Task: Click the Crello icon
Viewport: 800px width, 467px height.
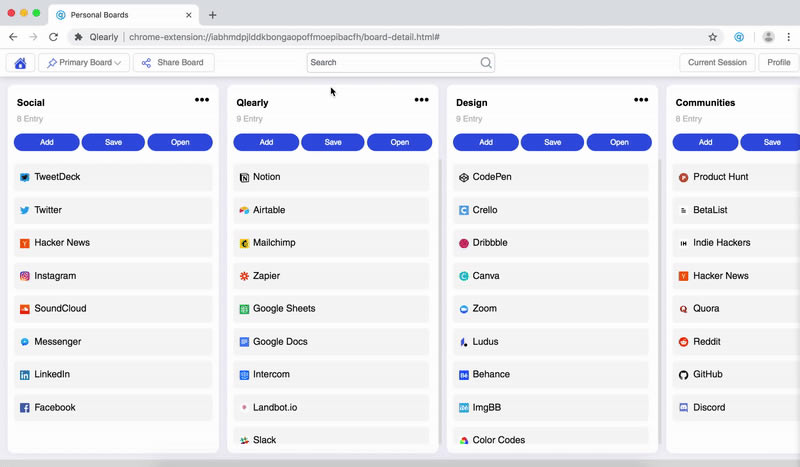Action: [464, 210]
